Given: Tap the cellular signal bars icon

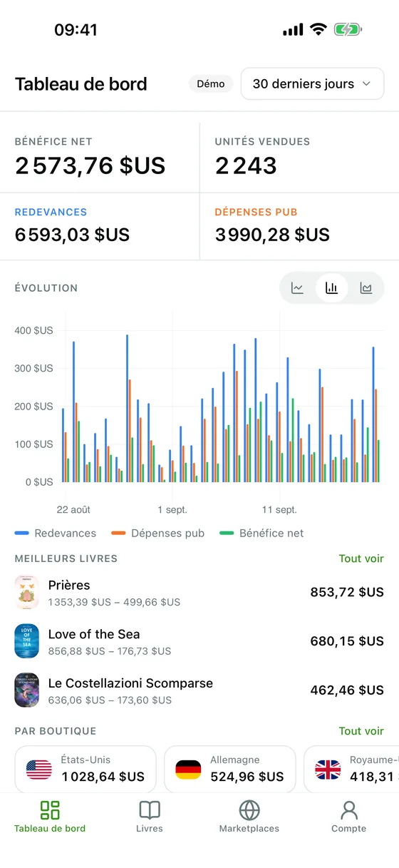Looking at the screenshot, I should click(293, 30).
